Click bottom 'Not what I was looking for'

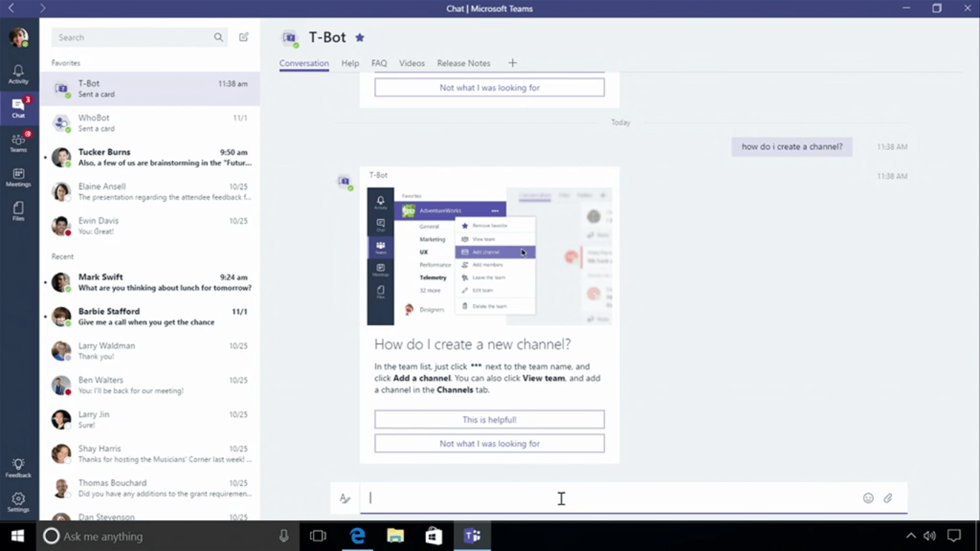point(489,444)
